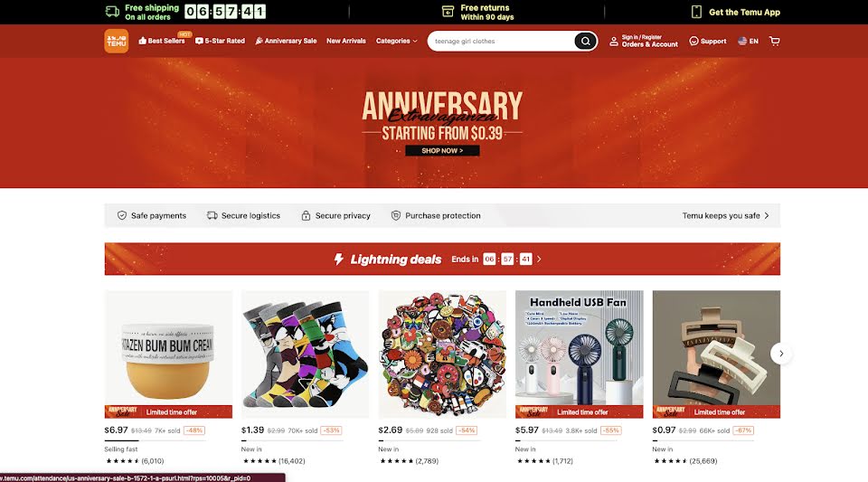Click the Support headset icon
Image resolution: width=868 pixels, height=482 pixels.
coord(693,41)
